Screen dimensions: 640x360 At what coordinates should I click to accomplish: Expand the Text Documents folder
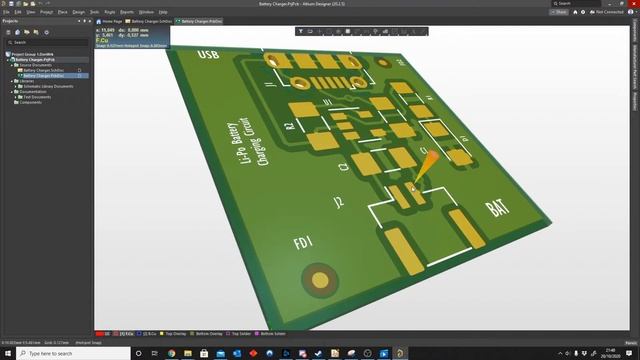pyautogui.click(x=16, y=97)
